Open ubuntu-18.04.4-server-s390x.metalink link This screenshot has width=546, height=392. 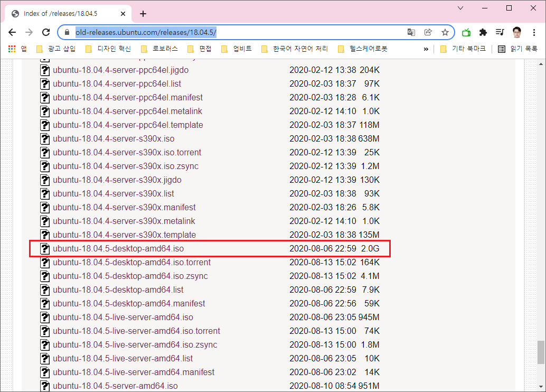coord(124,221)
